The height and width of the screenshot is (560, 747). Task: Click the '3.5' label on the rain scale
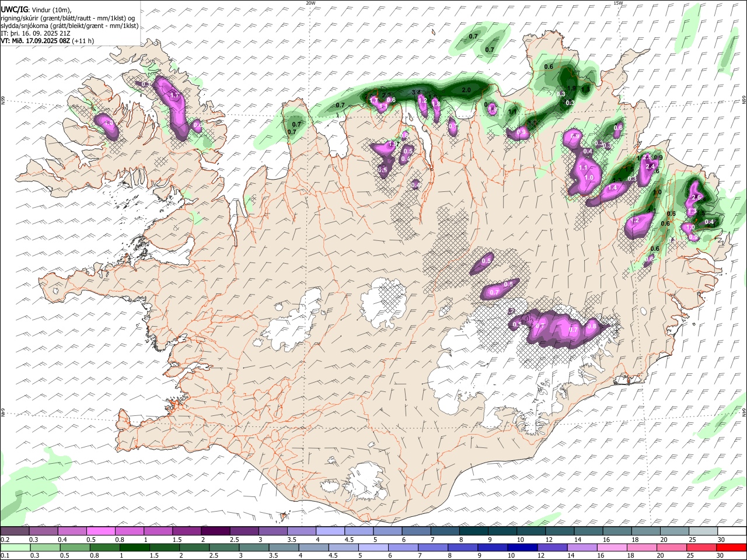272,556
